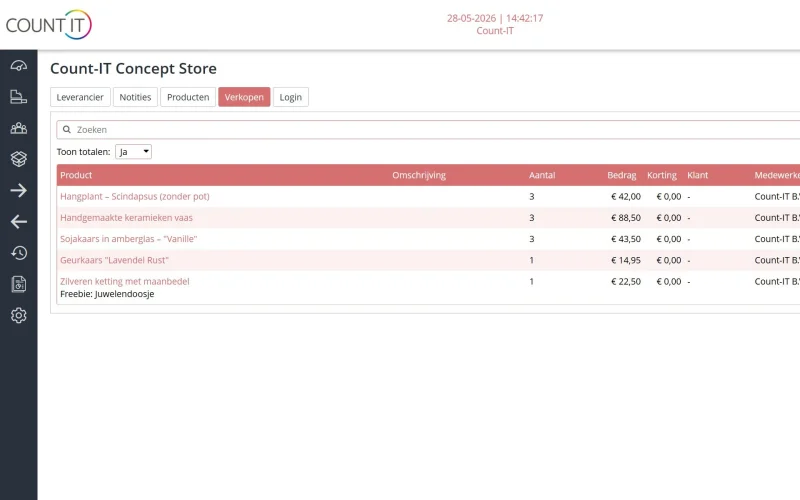Open the settings gear icon in sidebar
The image size is (800, 500).
point(18,315)
